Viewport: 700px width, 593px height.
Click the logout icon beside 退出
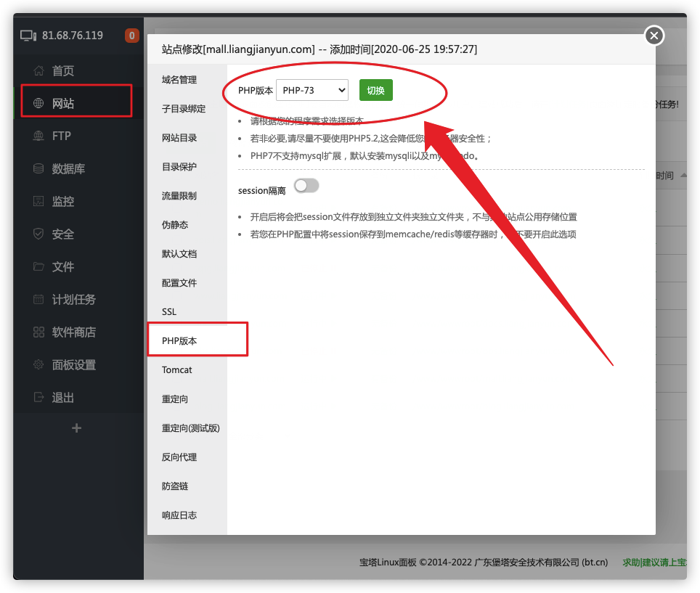pyautogui.click(x=38, y=397)
